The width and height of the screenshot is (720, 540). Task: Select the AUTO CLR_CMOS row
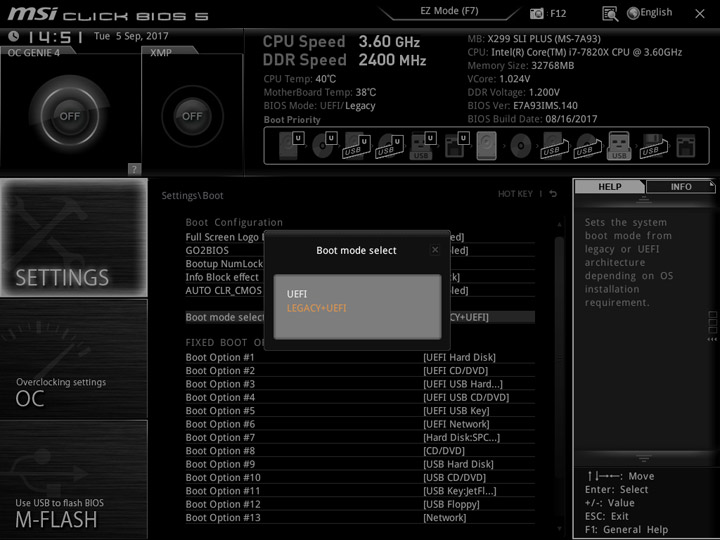click(x=360, y=290)
